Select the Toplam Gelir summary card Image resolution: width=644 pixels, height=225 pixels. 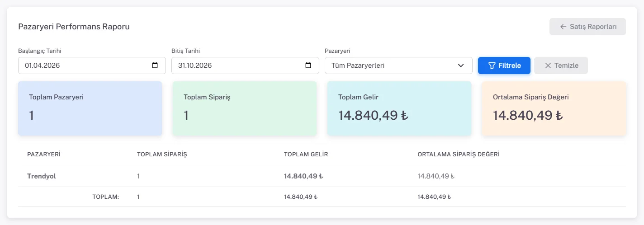pyautogui.click(x=399, y=108)
